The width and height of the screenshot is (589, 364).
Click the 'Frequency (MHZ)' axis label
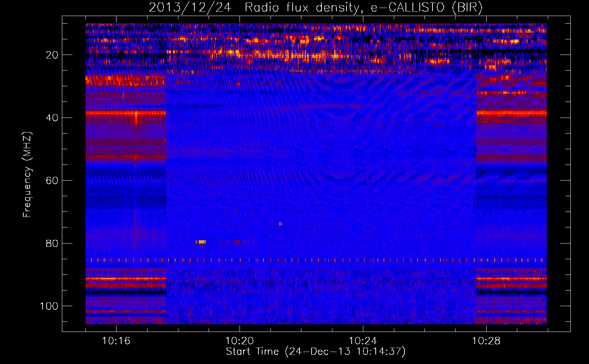[27, 175]
